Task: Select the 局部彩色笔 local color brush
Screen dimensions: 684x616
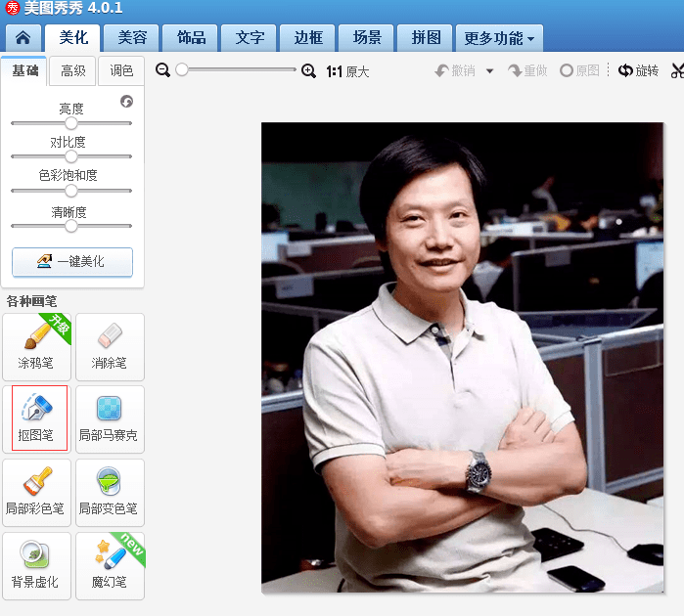Action: pos(36,492)
